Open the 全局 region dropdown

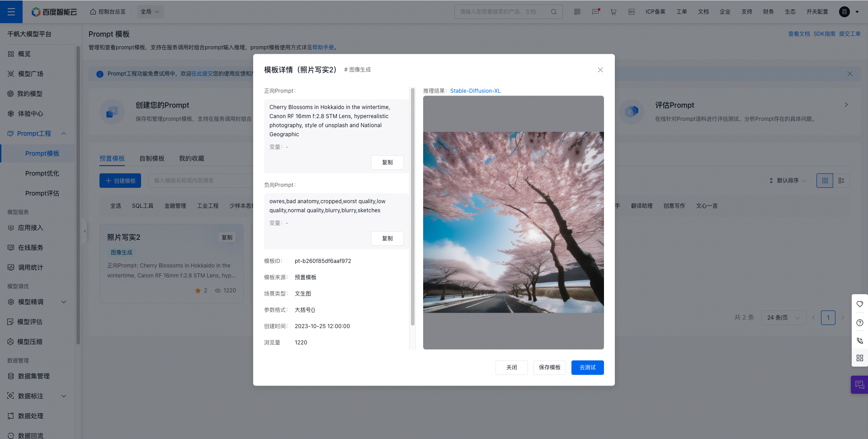150,12
